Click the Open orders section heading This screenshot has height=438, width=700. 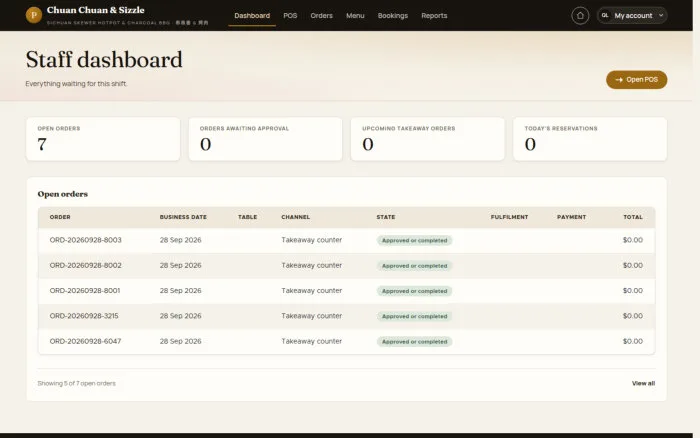click(x=62, y=194)
